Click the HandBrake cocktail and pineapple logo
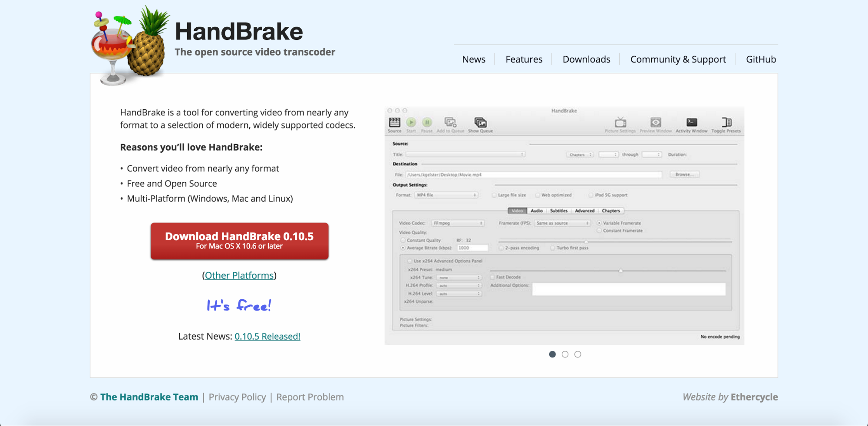The width and height of the screenshot is (868, 426). coord(129,46)
